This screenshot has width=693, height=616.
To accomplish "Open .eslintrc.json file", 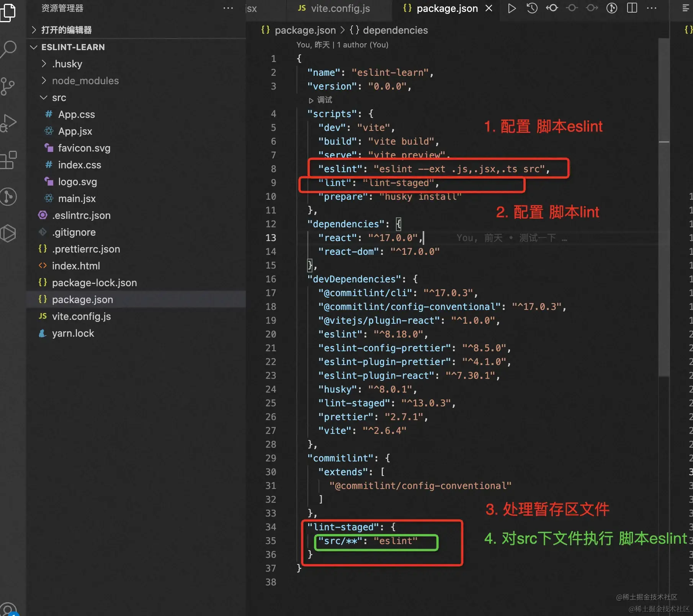I will coord(136,215).
